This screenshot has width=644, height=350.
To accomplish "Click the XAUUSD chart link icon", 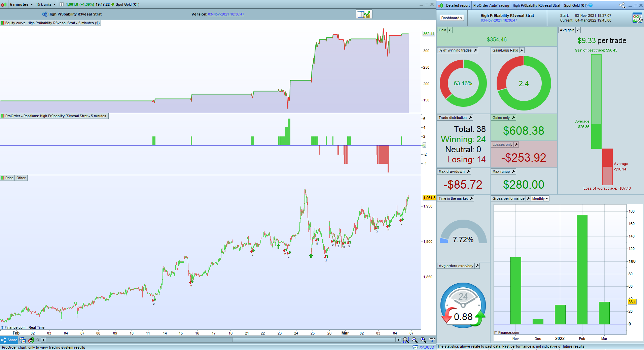I will (x=415, y=347).
